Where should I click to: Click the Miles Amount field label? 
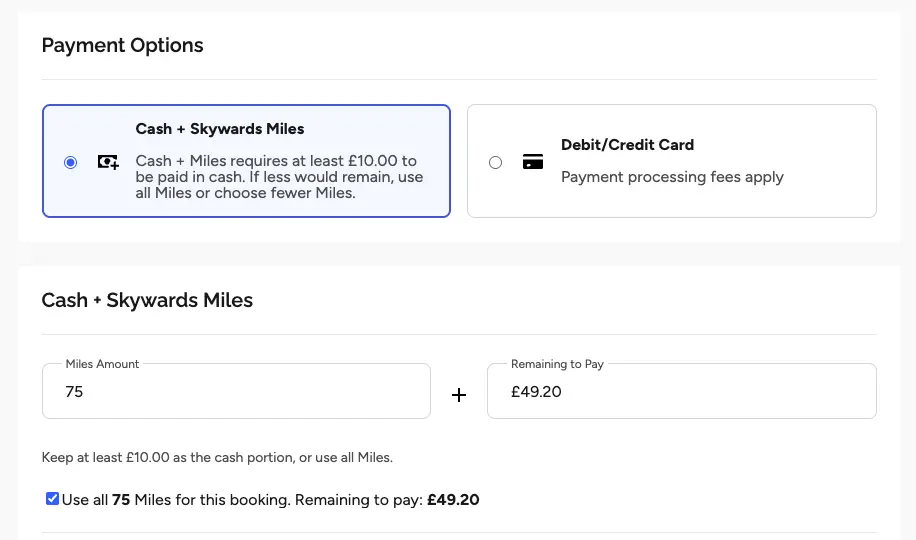tap(102, 364)
